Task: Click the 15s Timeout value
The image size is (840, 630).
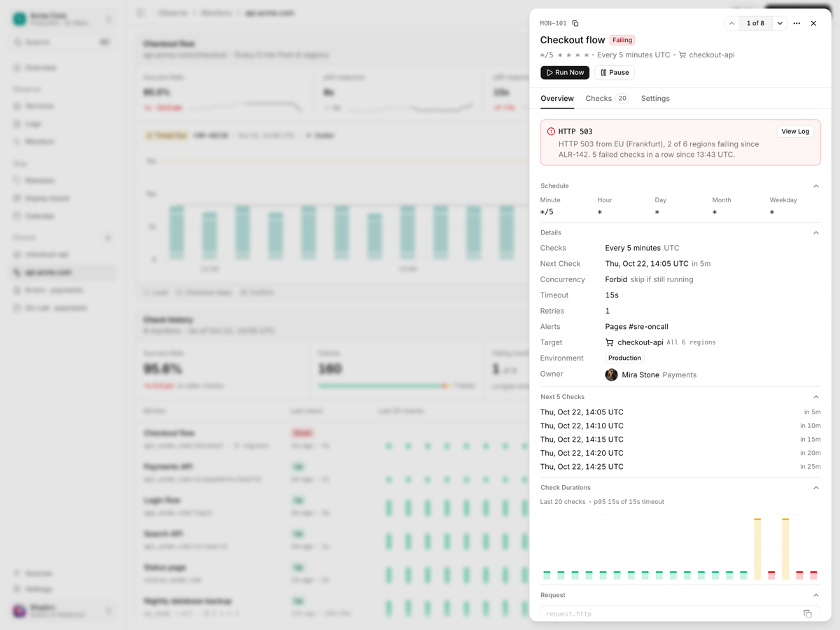Action: point(612,295)
